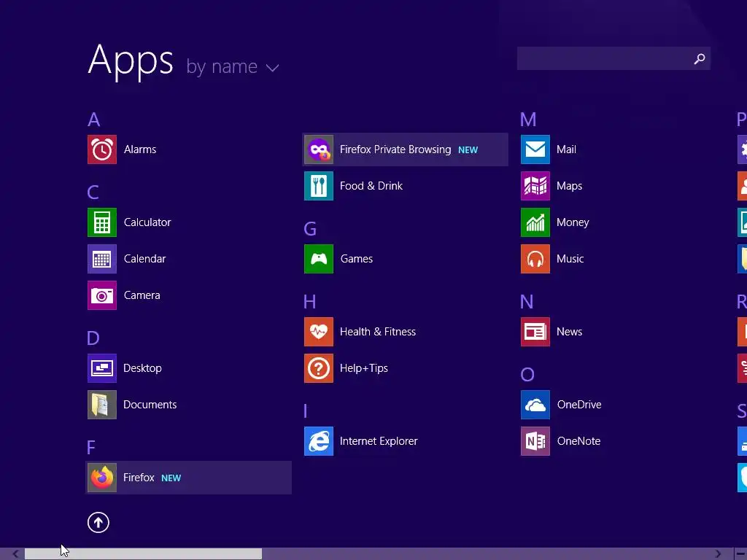Click the 'C' letter group header
This screenshot has width=747, height=560.
coord(93,192)
